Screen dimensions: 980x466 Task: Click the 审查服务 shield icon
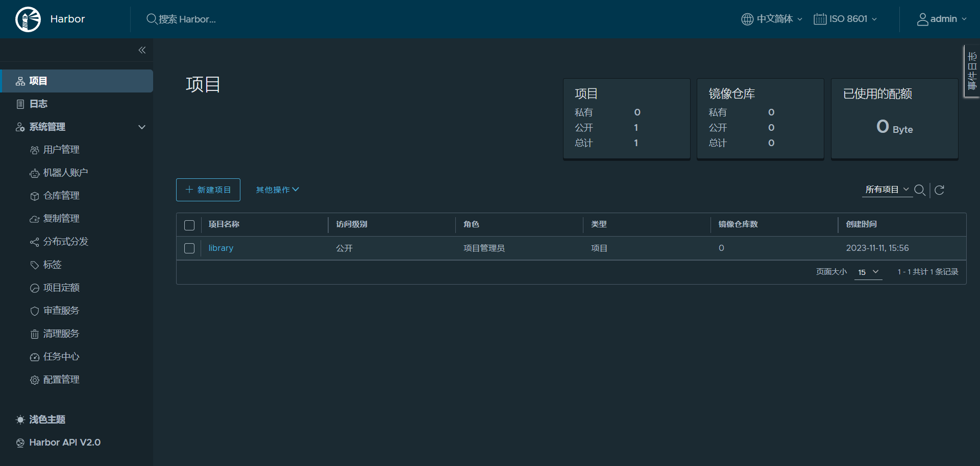pyautogui.click(x=34, y=311)
